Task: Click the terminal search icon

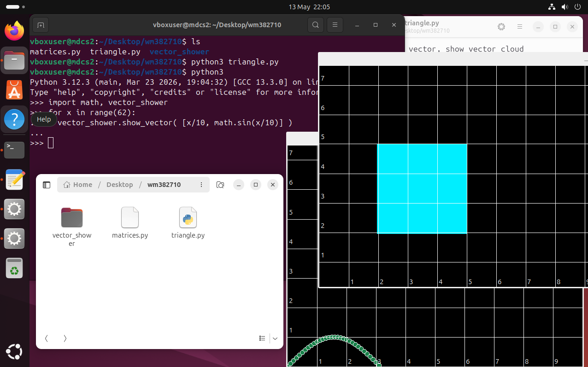Action: click(315, 25)
